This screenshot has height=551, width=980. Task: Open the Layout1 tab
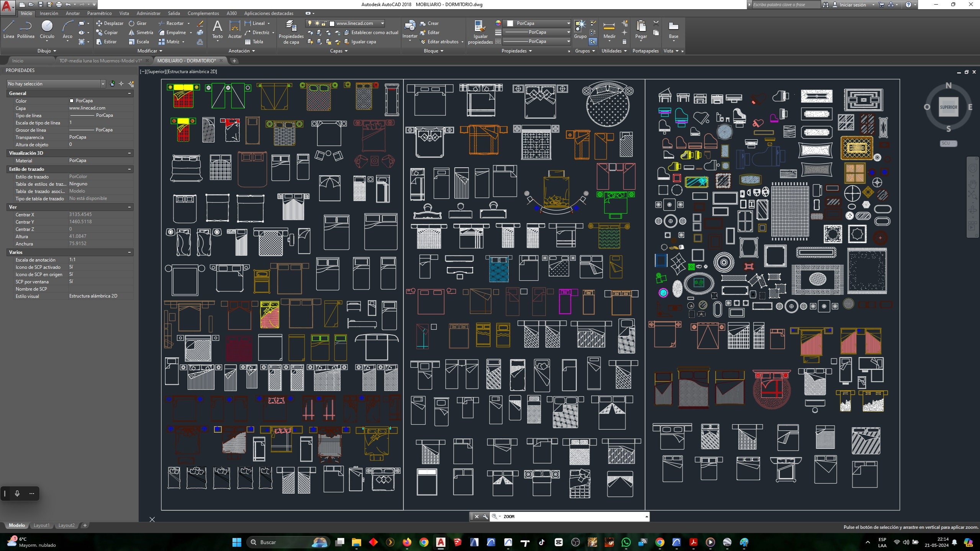(x=41, y=525)
